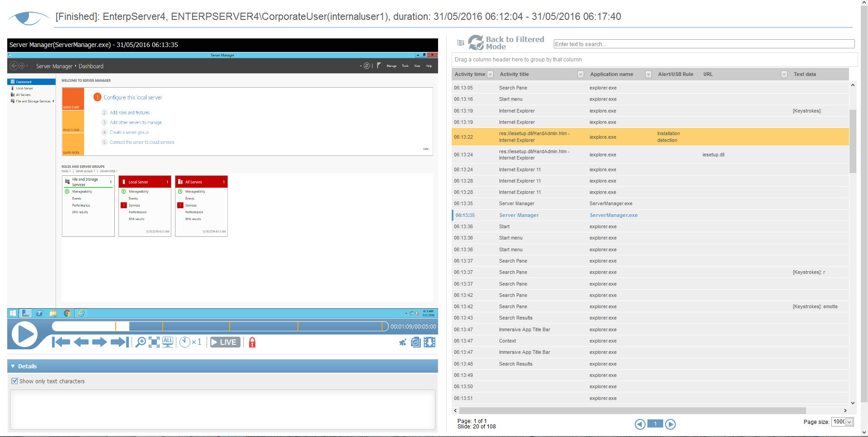Open URL column filter dropdown
The image size is (868, 437).
pos(784,75)
